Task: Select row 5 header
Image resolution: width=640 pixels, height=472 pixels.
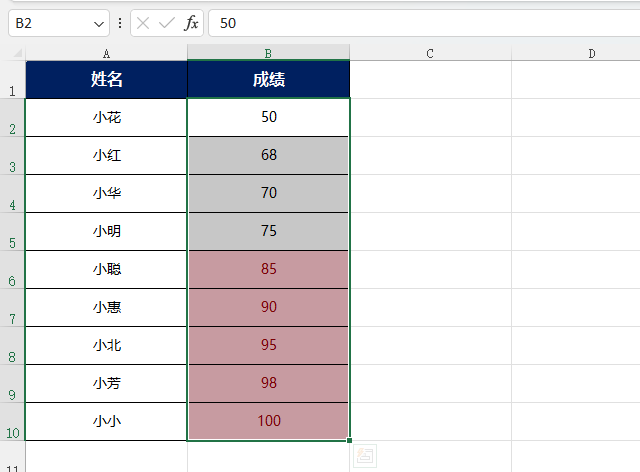Action: click(12, 232)
